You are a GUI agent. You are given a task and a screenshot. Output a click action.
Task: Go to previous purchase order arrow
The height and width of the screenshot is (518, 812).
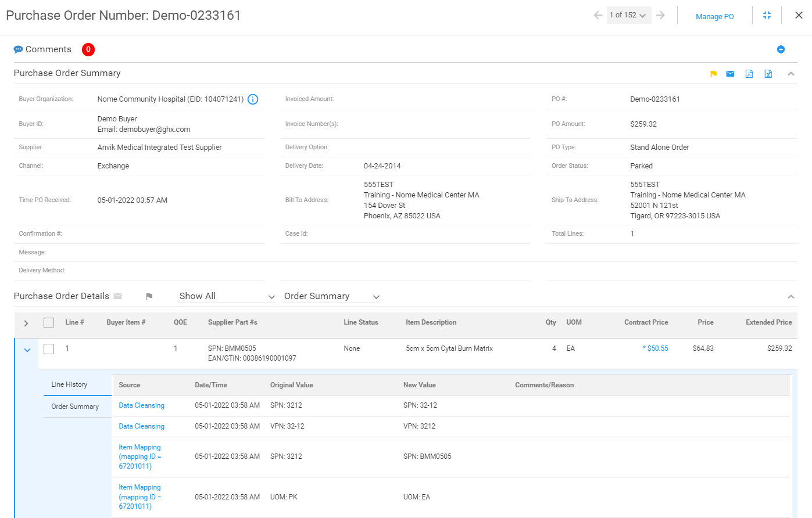598,15
